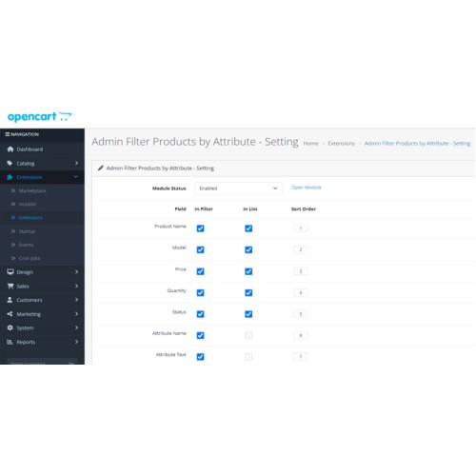The width and height of the screenshot is (476, 476).
Task: Open Marketplace submenu item
Action: pos(32,190)
